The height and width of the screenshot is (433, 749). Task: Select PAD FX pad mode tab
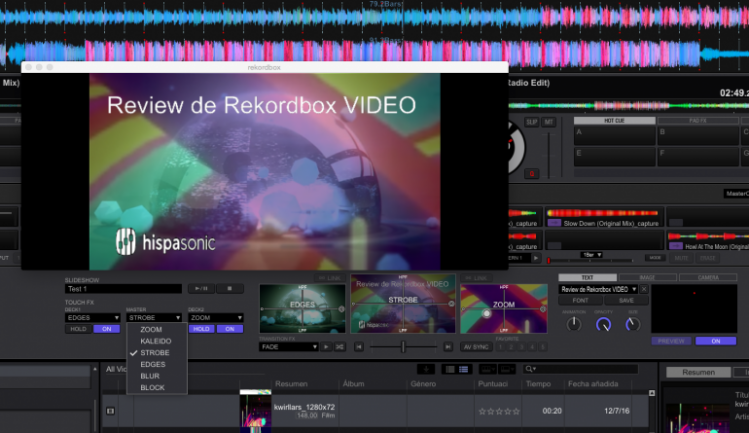[698, 121]
